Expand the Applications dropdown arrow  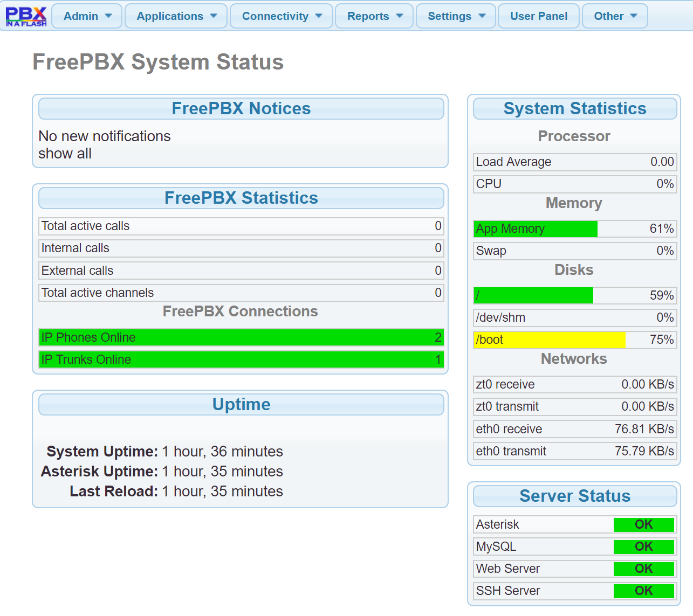click(x=214, y=16)
